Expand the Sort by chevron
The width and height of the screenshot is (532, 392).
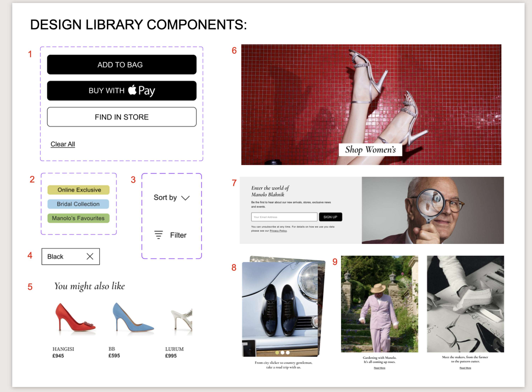pos(185,198)
